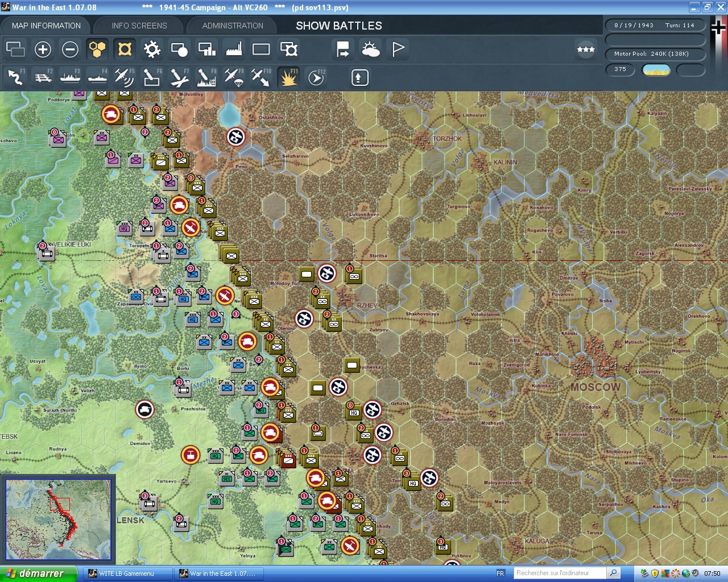Select the F3 naval transport mode

click(70, 77)
